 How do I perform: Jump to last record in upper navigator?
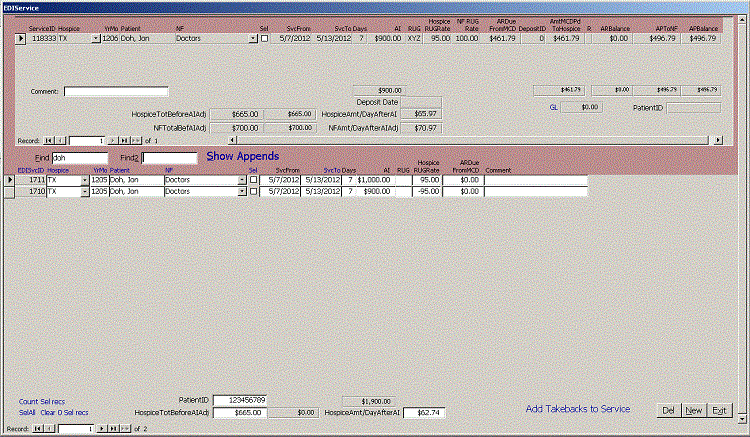pos(123,140)
